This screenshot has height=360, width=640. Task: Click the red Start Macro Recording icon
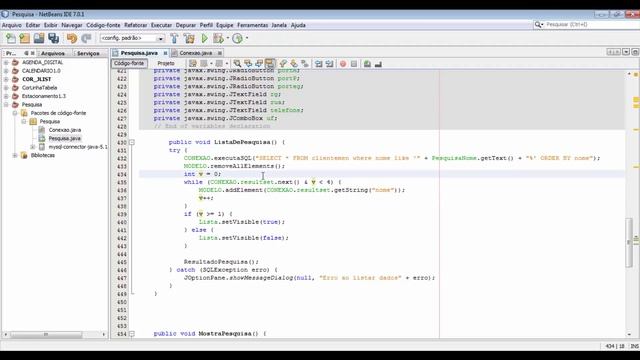pyautogui.click(x=343, y=64)
